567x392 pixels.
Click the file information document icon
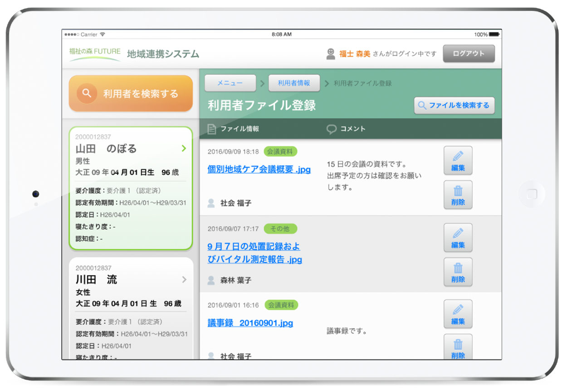[x=211, y=129]
